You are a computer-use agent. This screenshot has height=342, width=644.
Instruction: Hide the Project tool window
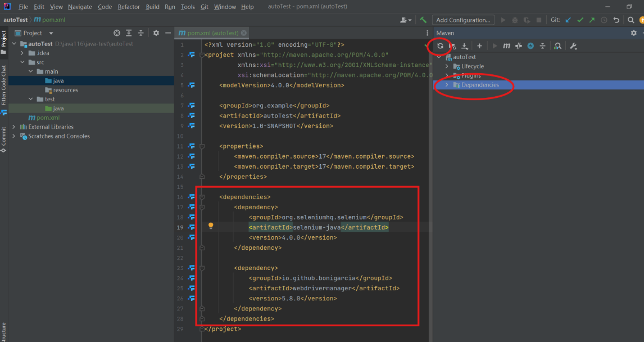pyautogui.click(x=168, y=33)
